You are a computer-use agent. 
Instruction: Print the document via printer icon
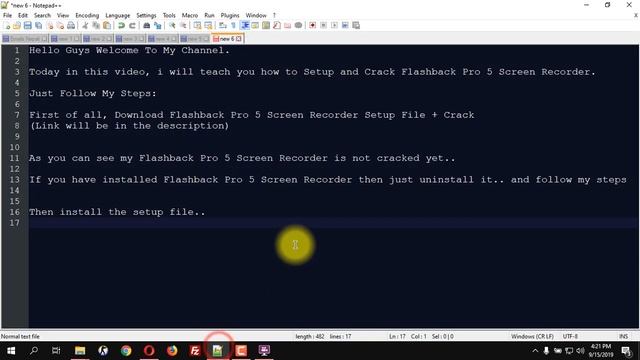pyautogui.click(x=71, y=26)
